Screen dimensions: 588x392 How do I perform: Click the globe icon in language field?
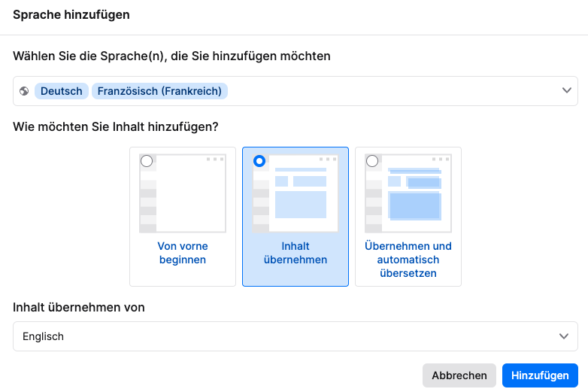click(x=24, y=91)
